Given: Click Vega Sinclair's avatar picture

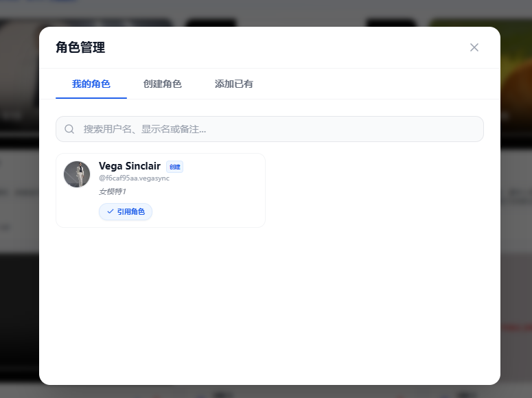Looking at the screenshot, I should [x=77, y=174].
